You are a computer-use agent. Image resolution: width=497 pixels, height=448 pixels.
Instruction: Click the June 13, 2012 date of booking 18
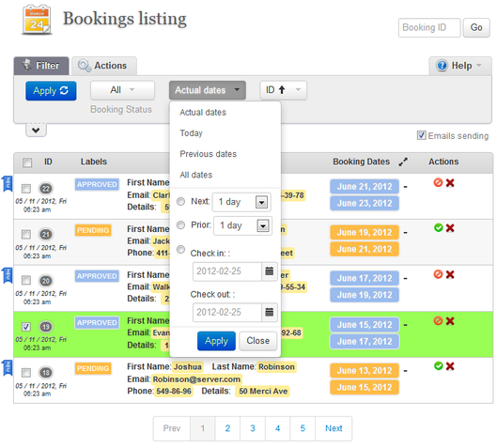[365, 371]
